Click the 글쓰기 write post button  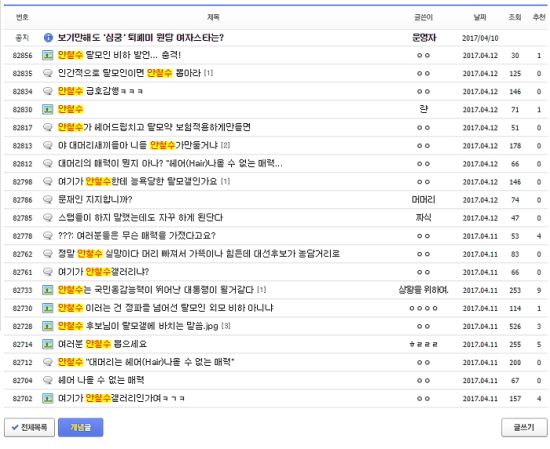(x=524, y=427)
